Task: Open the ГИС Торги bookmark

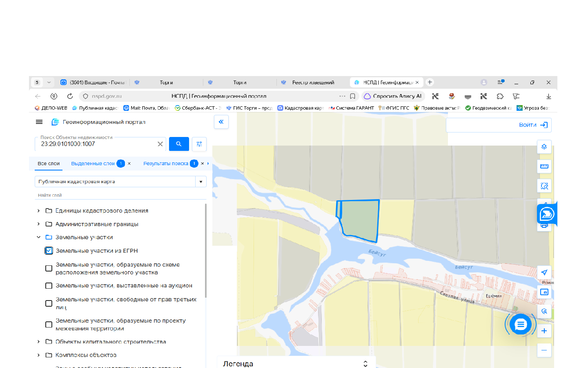Action: (249, 108)
